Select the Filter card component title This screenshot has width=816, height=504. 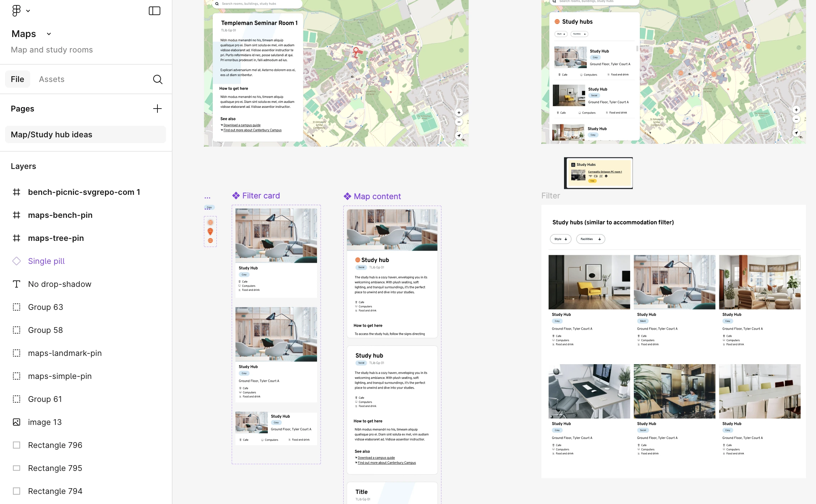pos(261,196)
